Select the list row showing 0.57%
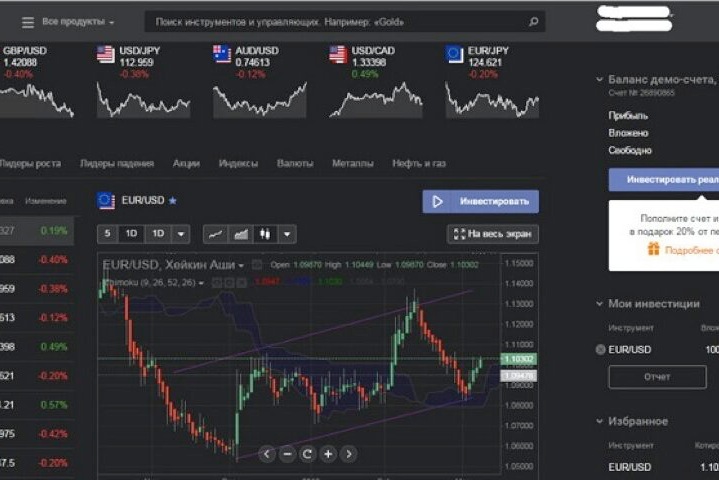719x480 pixels. (x=37, y=405)
